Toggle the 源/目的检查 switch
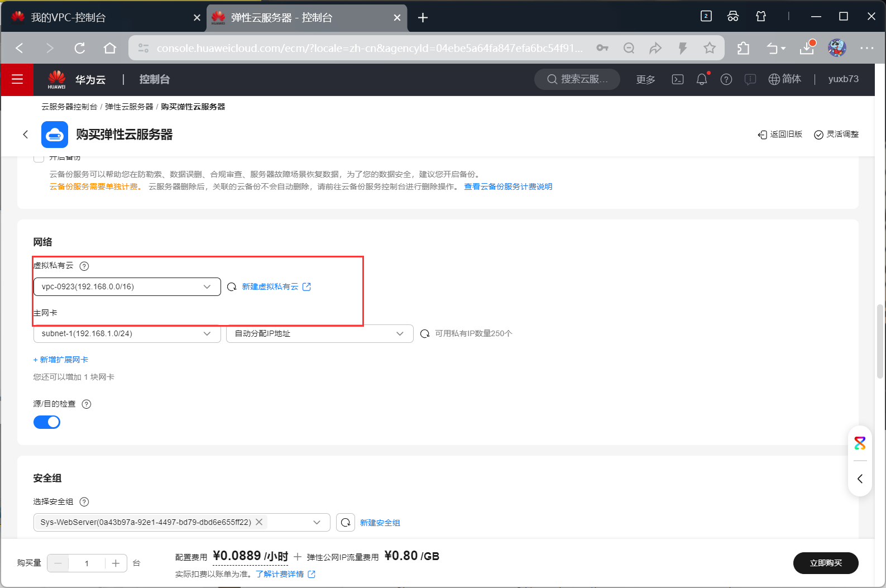The image size is (886, 588). point(47,422)
